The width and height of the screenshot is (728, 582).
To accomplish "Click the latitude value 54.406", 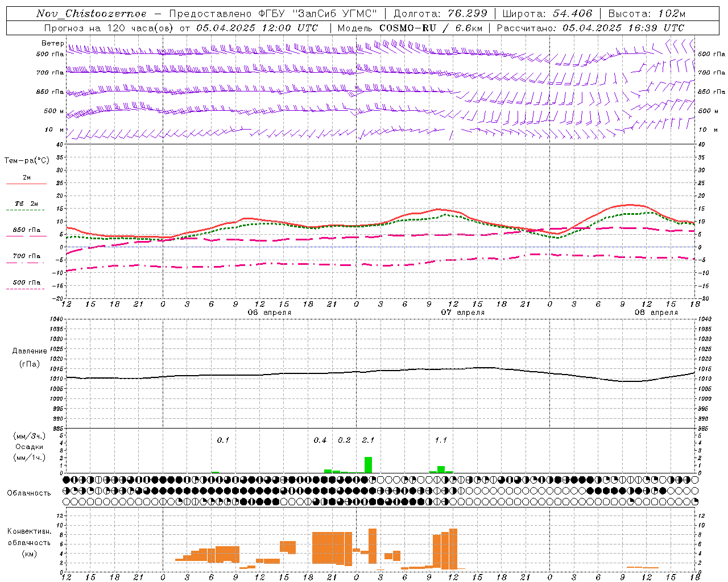I will [572, 14].
